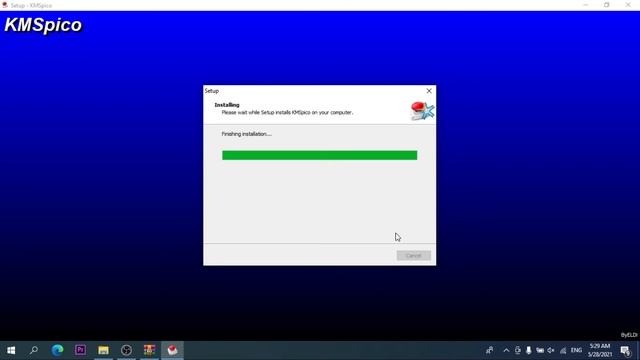Viewport: 640px width, 360px height.
Task: Open the notification Action Center
Action: pyautogui.click(x=625, y=350)
